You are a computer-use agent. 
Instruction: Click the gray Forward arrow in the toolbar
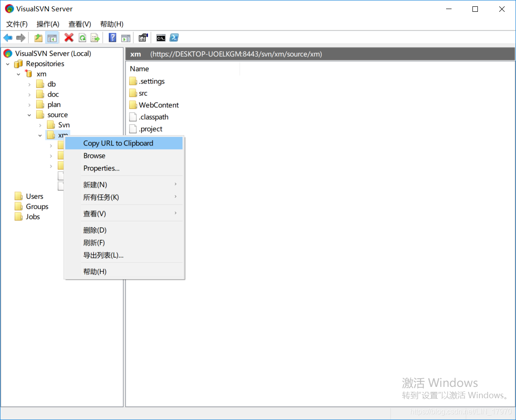[x=21, y=38]
